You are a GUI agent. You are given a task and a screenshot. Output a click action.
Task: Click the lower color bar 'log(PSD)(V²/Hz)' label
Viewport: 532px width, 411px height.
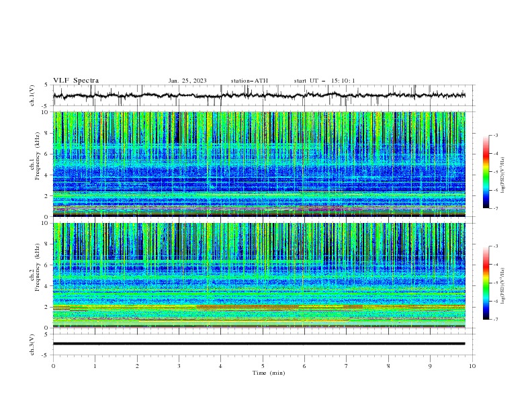[x=502, y=285]
